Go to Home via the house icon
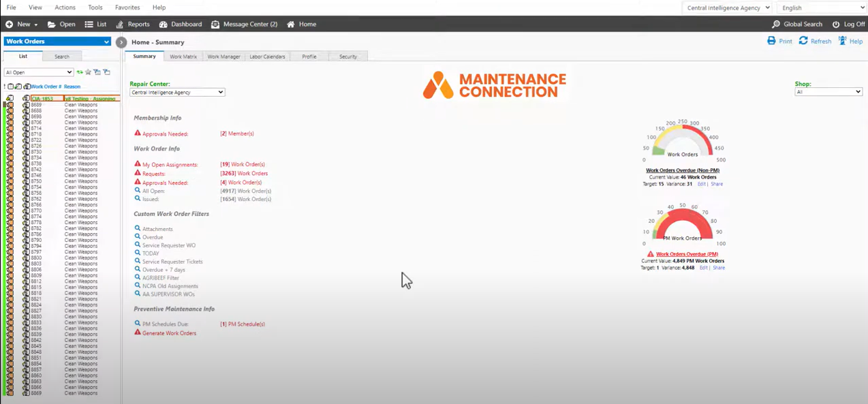Screen dimensions: 868x404 point(291,25)
